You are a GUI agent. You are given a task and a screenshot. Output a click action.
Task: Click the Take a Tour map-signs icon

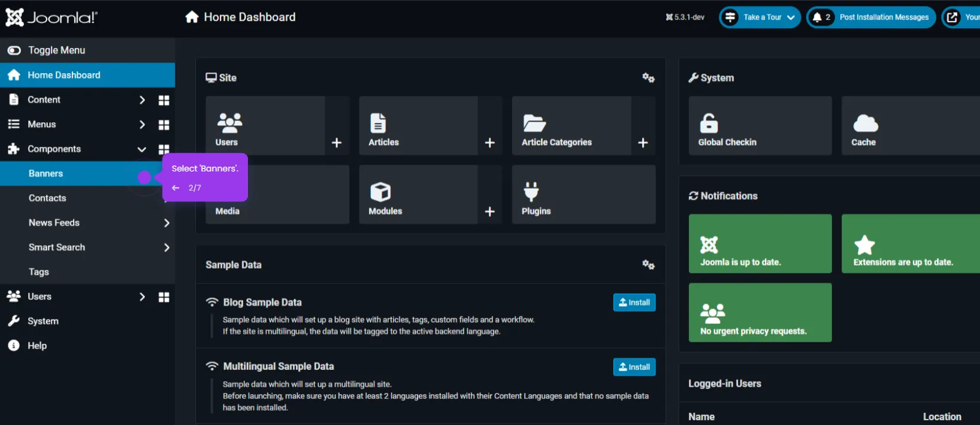pos(730,17)
